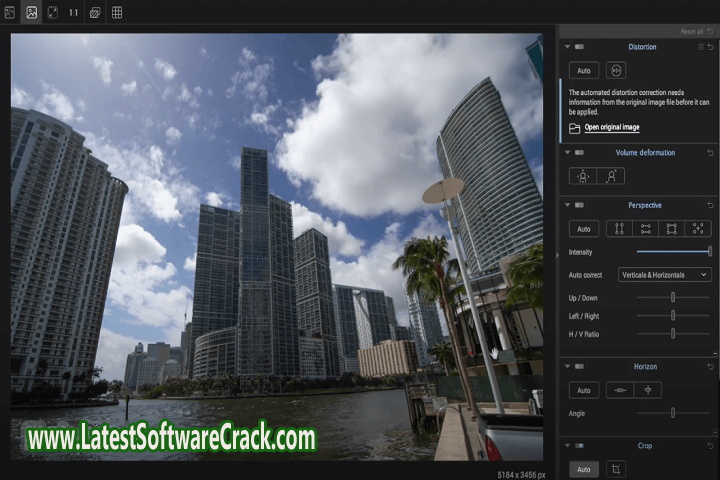Screen dimensions: 720x480
Task: Click the Up / Down perspective slider
Action: coord(673,297)
